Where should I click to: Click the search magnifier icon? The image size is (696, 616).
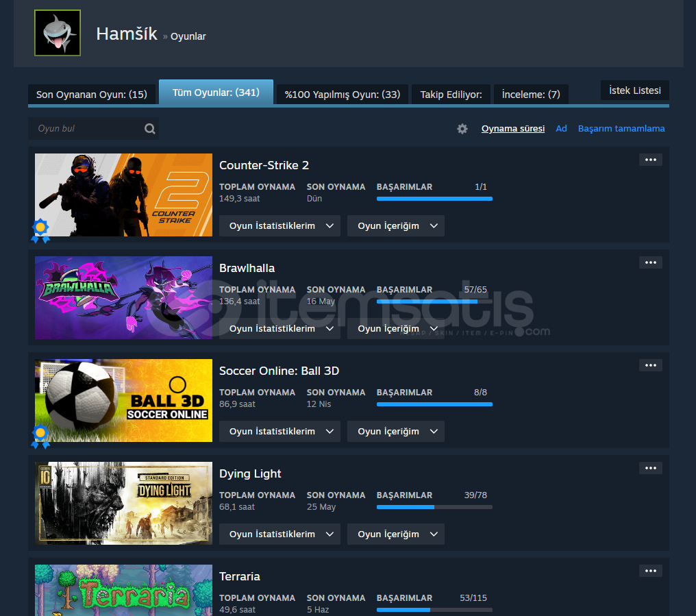150,128
